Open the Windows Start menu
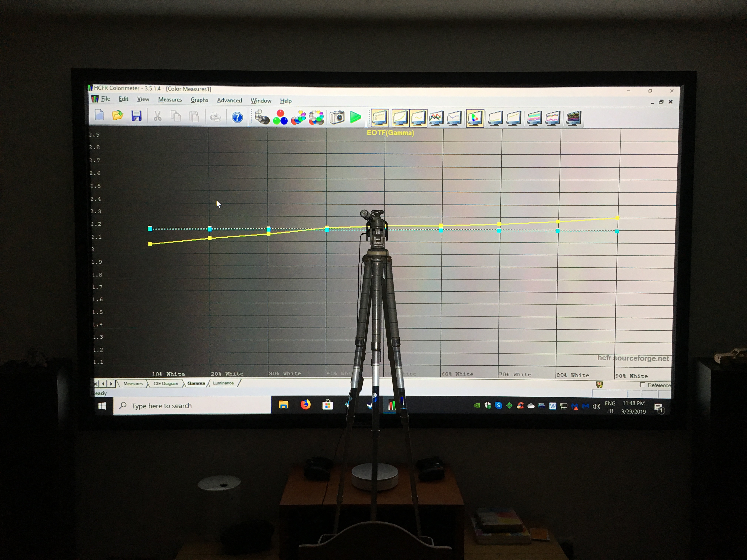This screenshot has height=560, width=747. tap(102, 406)
